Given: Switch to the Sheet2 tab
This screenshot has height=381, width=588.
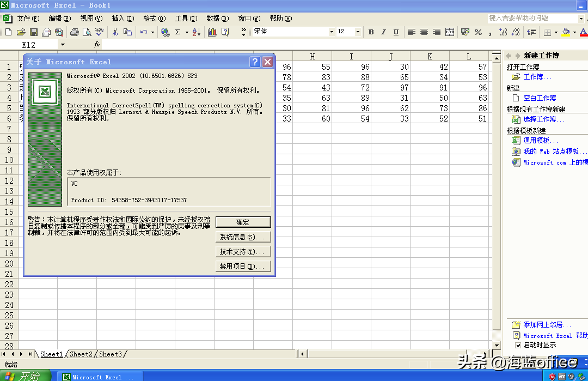Looking at the screenshot, I should (81, 354).
